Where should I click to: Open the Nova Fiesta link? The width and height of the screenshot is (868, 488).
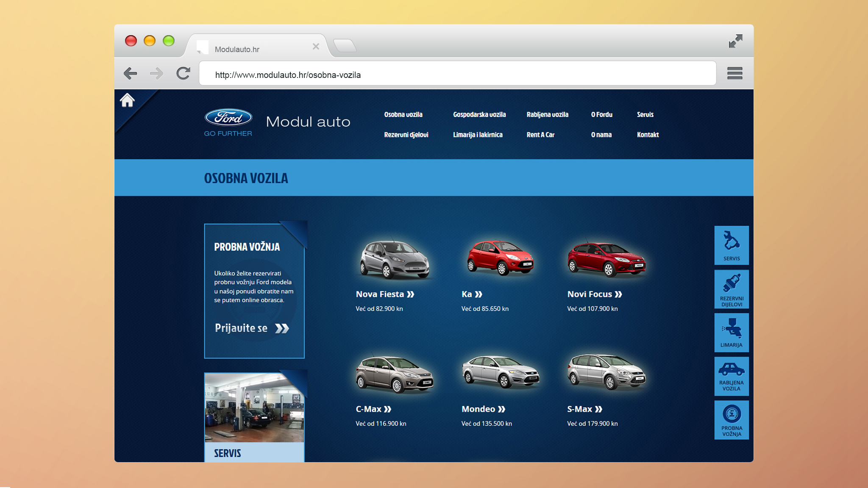385,294
